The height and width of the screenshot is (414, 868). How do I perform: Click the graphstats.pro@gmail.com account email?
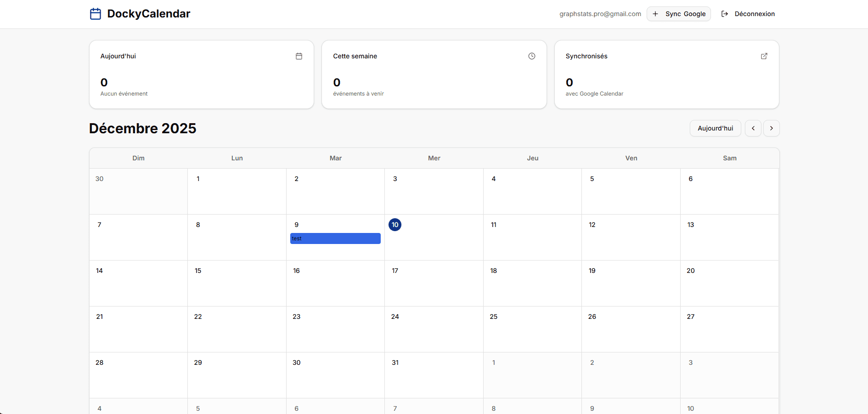tap(600, 14)
